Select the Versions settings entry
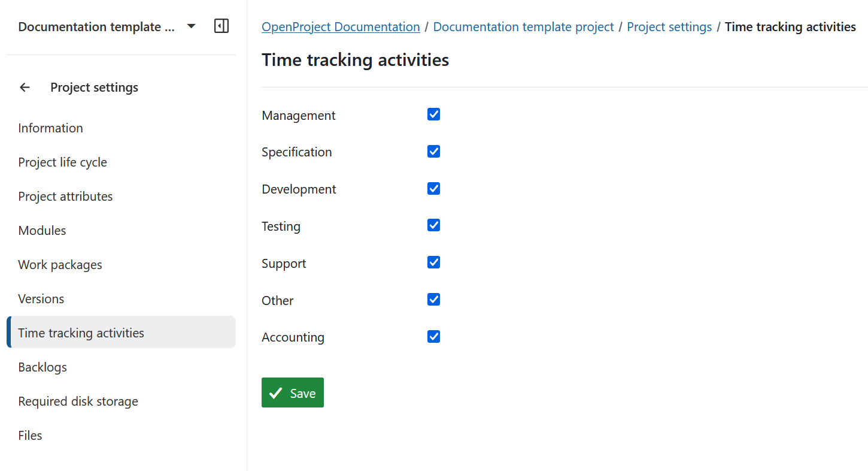868x471 pixels. pyautogui.click(x=41, y=298)
